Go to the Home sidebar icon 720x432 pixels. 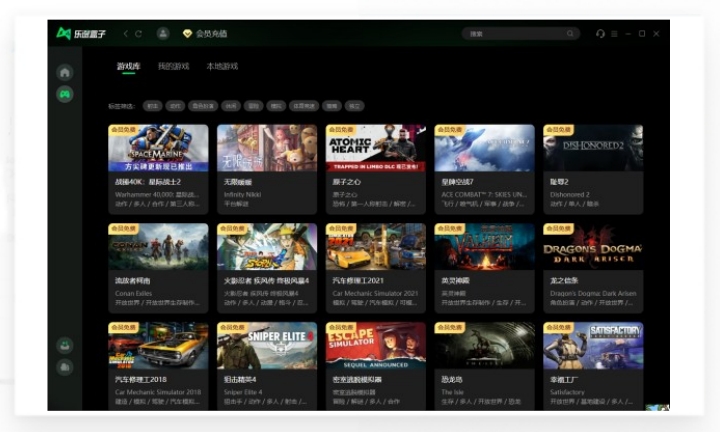click(x=65, y=72)
